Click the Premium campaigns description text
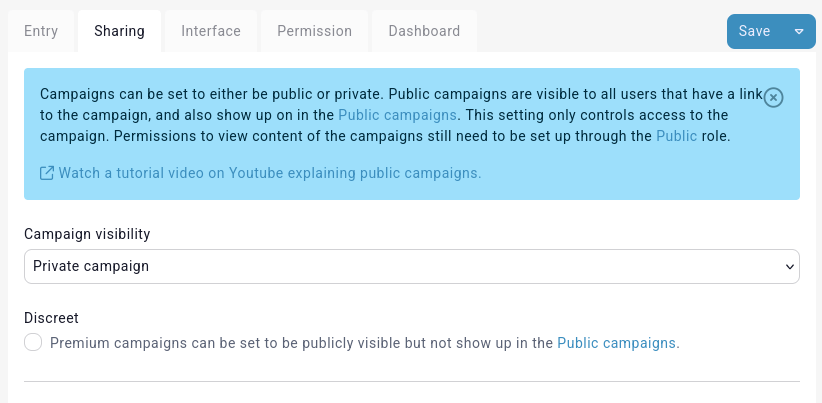This screenshot has width=822, height=403. tap(300, 343)
